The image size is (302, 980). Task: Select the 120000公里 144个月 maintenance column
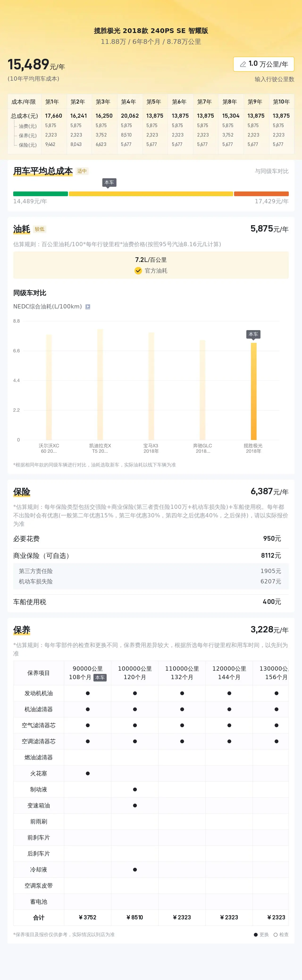pos(229,673)
